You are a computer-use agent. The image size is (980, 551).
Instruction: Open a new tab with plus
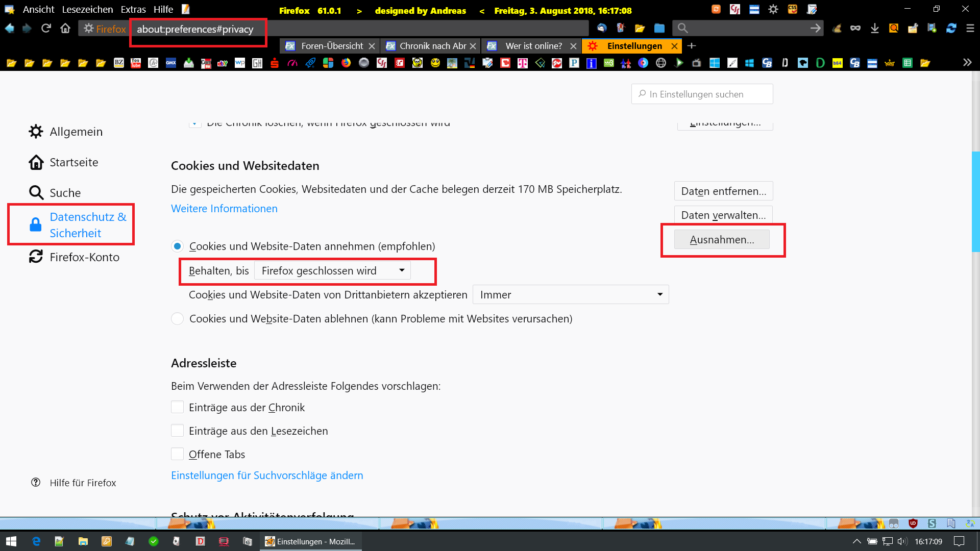(692, 46)
